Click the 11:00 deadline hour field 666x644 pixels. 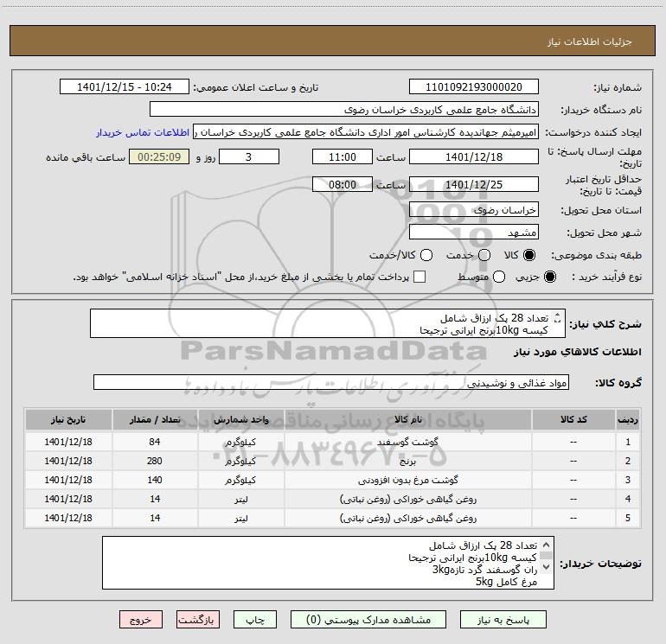(x=343, y=156)
